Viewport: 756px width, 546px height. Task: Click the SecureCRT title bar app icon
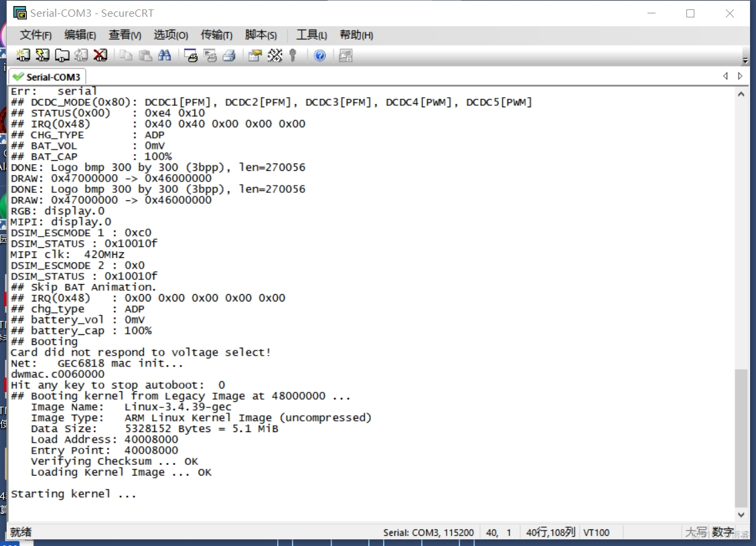(x=20, y=13)
